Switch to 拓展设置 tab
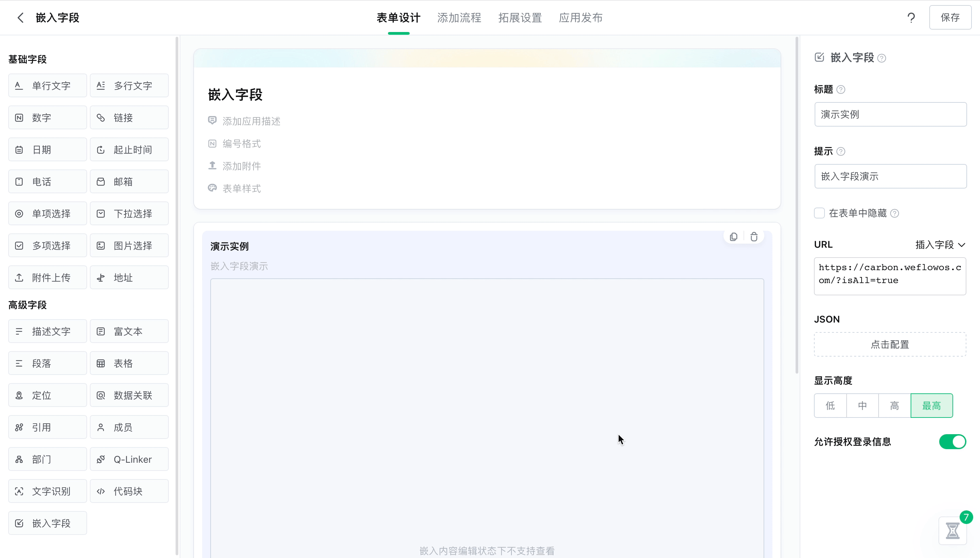Image resolution: width=980 pixels, height=558 pixels. click(x=520, y=18)
